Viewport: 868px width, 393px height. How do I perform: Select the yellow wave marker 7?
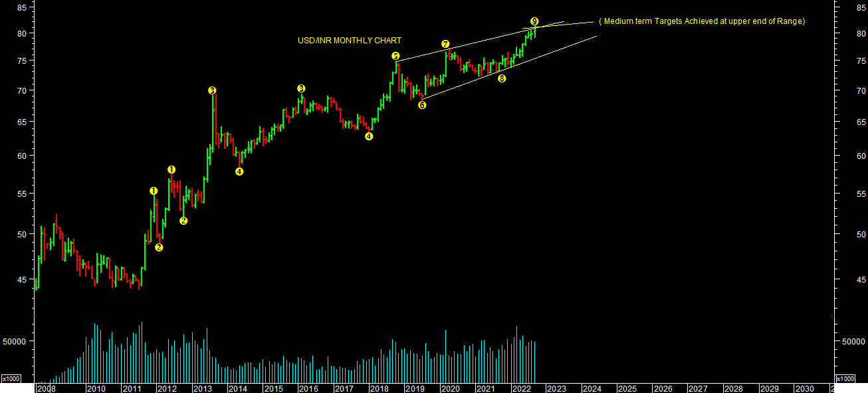click(445, 44)
